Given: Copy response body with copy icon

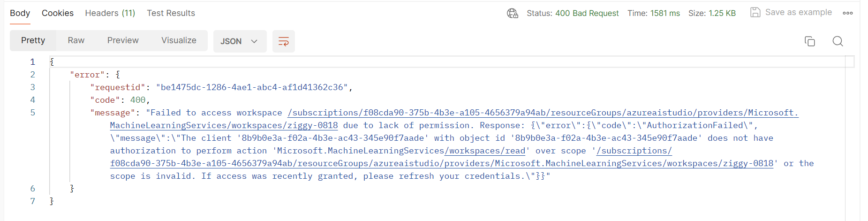Looking at the screenshot, I should pos(810,41).
